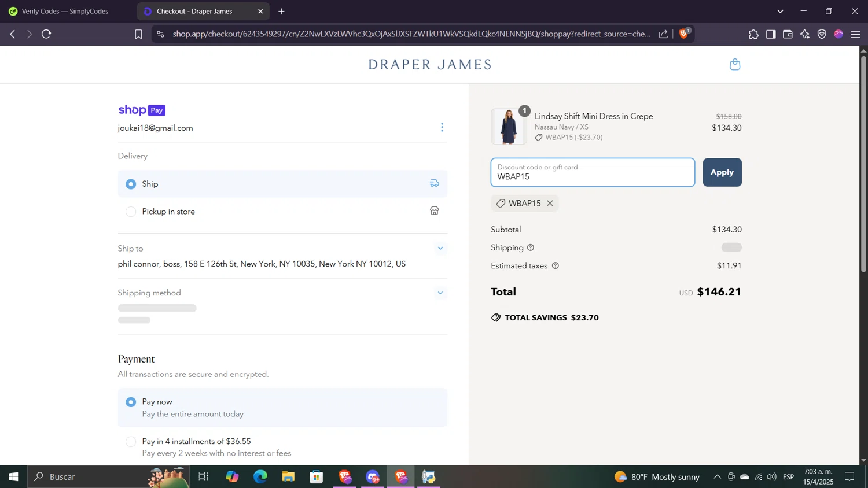Open the Copilot taskbar icon
This screenshot has height=488, width=868.
click(x=232, y=476)
